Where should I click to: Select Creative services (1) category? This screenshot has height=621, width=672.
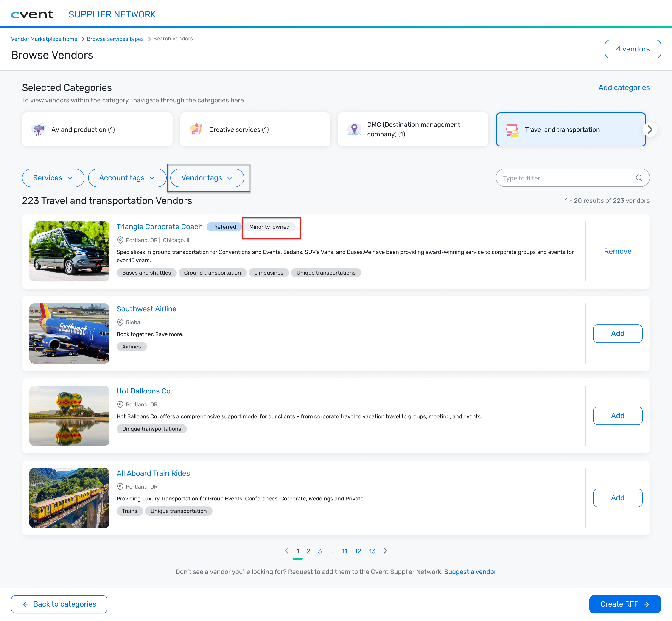255,129
